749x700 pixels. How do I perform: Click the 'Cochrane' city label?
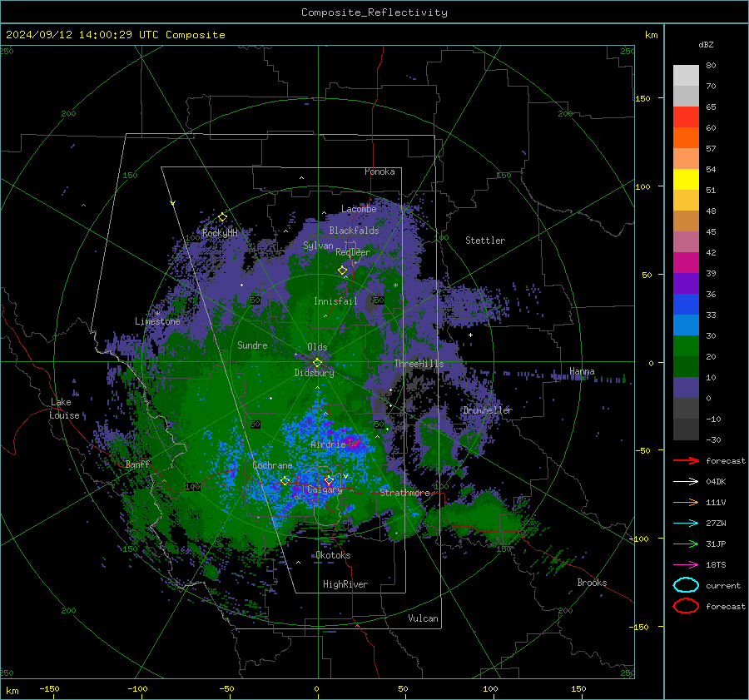point(272,465)
